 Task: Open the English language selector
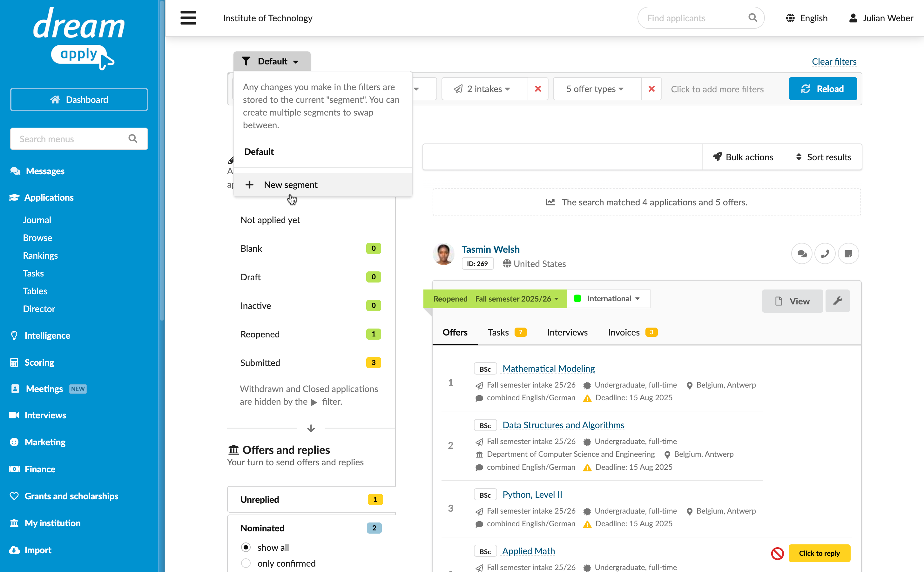tap(807, 18)
